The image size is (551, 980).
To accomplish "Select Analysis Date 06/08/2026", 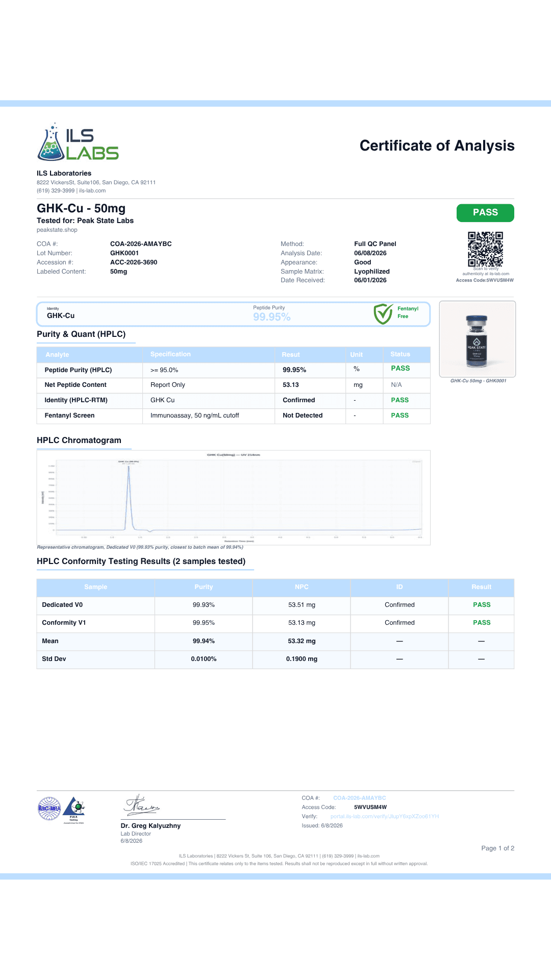I will 370,253.
